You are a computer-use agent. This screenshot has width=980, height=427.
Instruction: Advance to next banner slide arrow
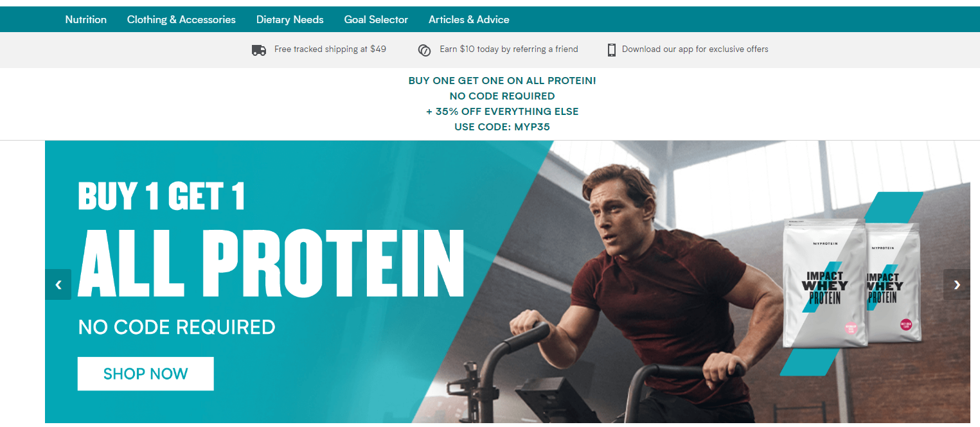click(957, 284)
